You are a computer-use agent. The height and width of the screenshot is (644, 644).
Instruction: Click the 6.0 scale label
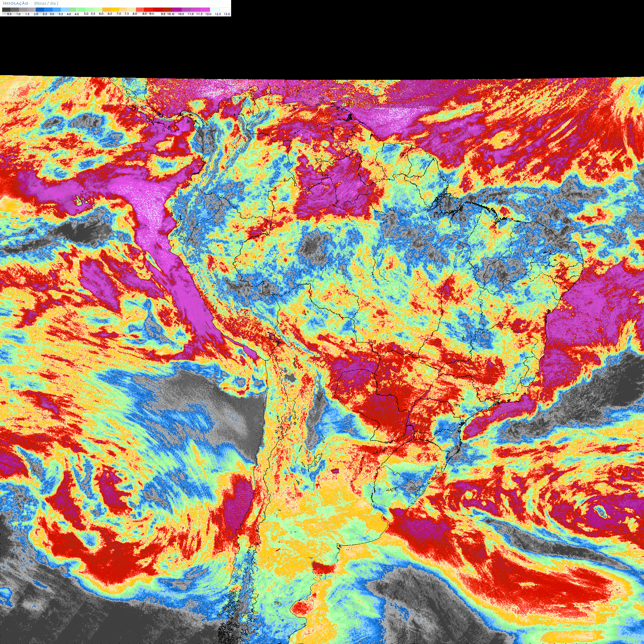101,14
